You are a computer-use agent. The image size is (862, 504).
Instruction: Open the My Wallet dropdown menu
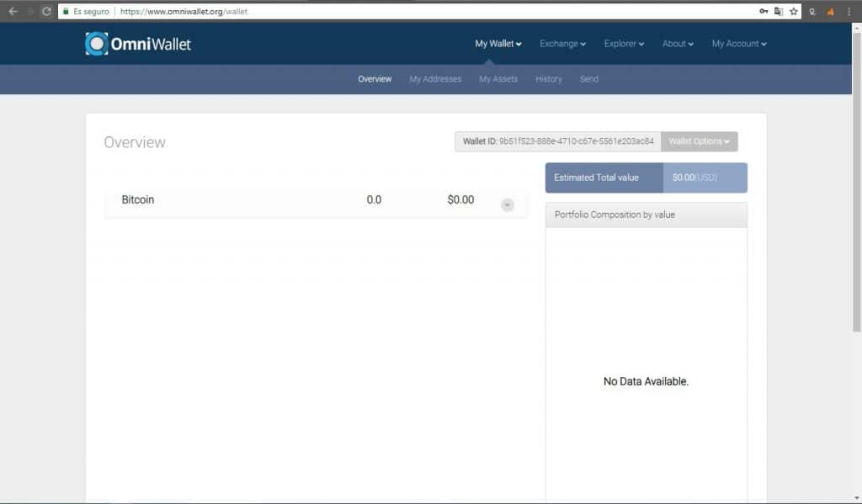pos(498,44)
